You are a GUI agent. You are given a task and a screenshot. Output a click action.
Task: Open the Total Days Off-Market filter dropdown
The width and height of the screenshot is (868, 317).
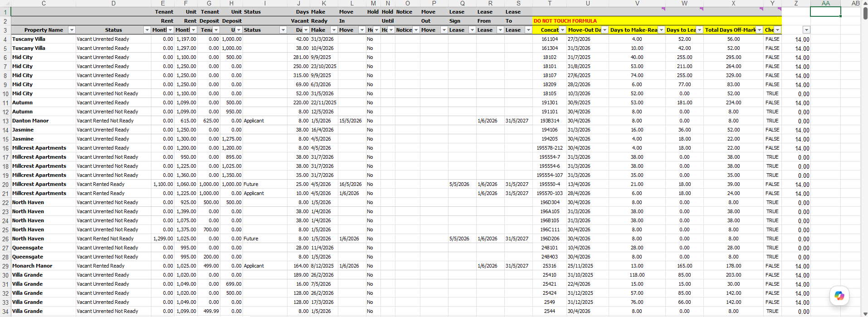[x=760, y=30]
